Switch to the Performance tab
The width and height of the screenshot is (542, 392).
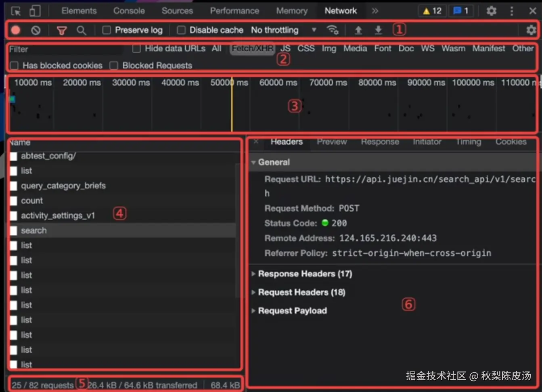234,11
